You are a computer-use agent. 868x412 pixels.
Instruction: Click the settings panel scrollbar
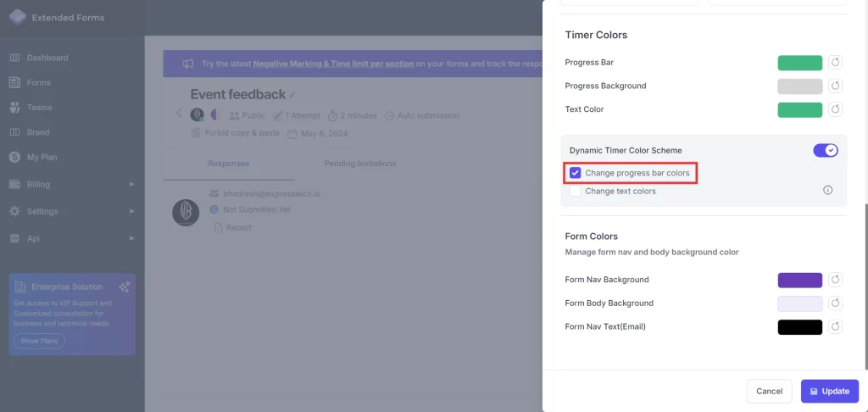865,285
